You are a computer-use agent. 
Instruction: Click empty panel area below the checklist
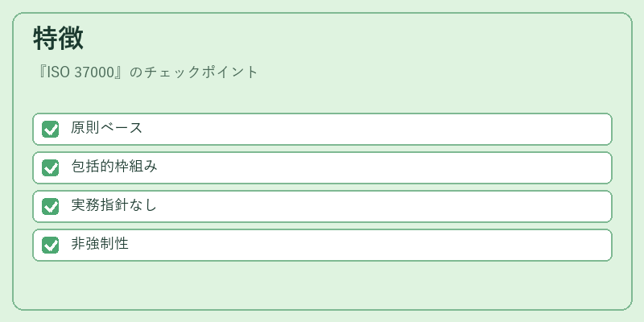[x=322, y=285]
